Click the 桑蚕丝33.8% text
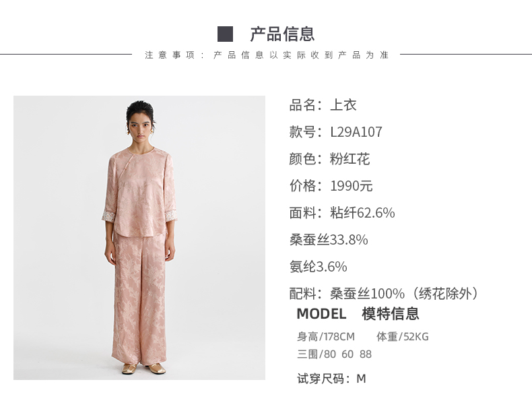 (x=329, y=240)
